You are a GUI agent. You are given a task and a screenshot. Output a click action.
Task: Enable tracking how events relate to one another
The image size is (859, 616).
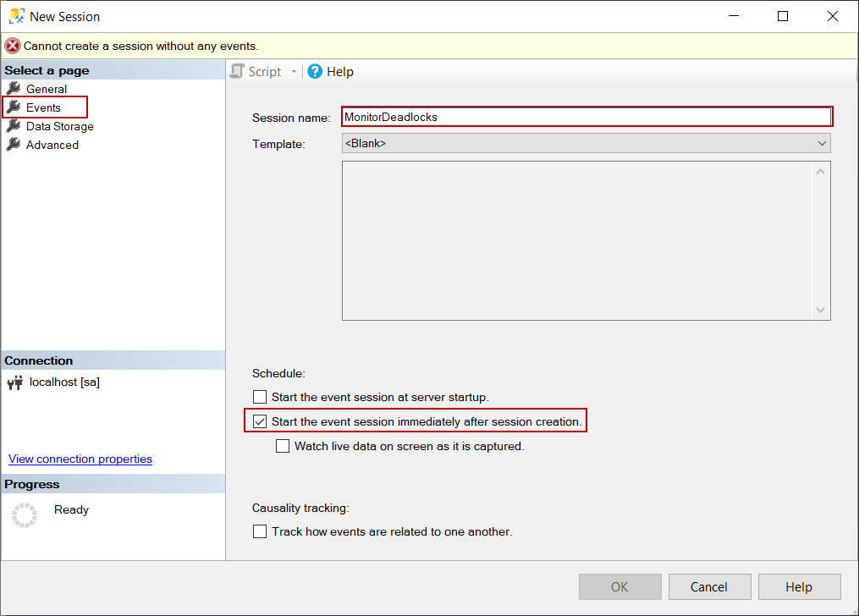(259, 531)
